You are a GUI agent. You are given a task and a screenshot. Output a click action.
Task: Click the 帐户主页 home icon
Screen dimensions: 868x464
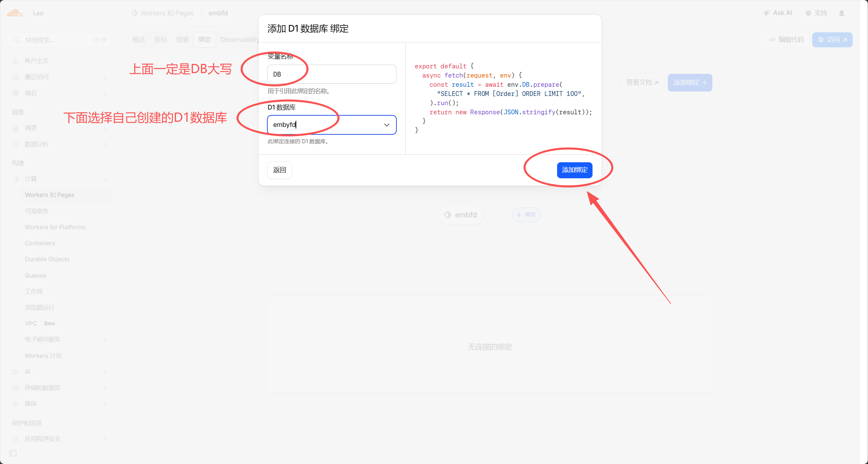tap(16, 61)
